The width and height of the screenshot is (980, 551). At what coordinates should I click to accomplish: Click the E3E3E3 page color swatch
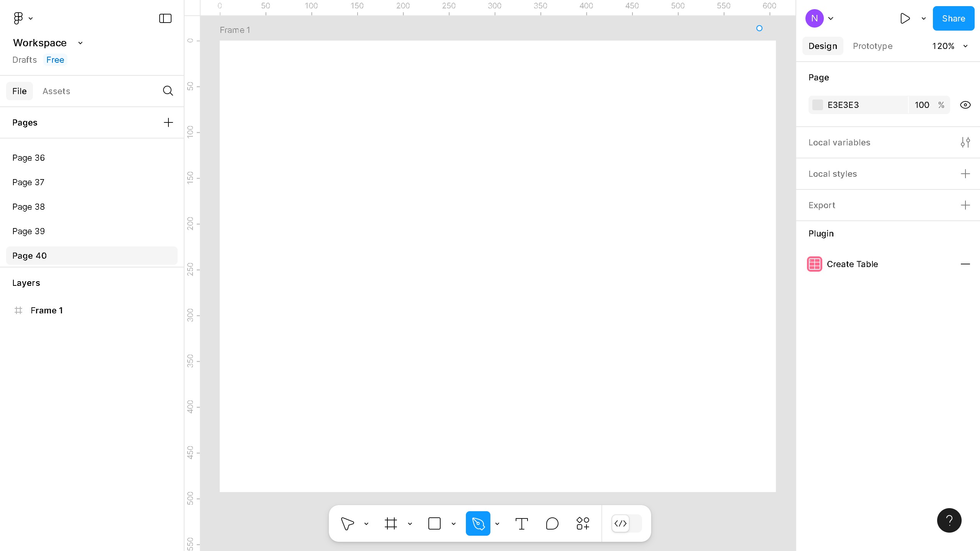[x=817, y=105]
